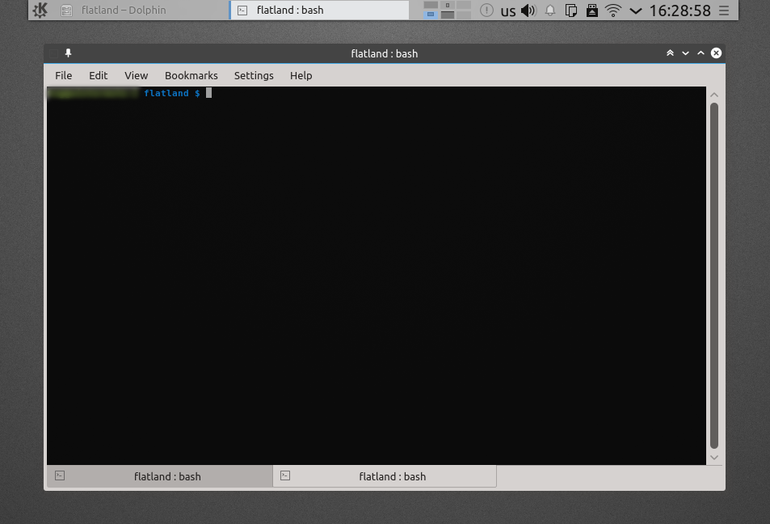Switch to the 'us' keyboard layout indicator
770x524 pixels.
click(x=508, y=11)
